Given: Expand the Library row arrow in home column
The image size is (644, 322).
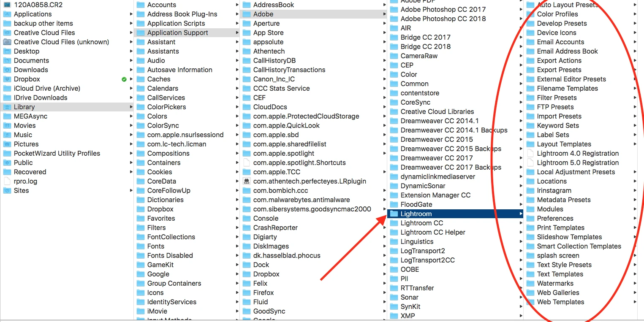Looking at the screenshot, I should (x=131, y=107).
